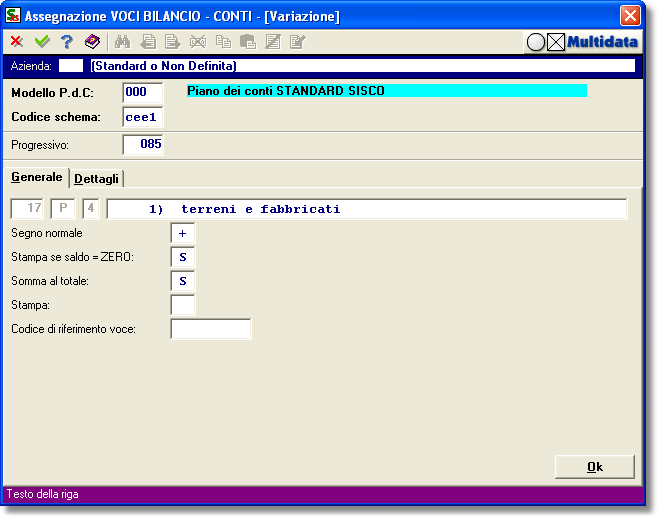
Task: Open the purple book manual icon
Action: coord(92,42)
